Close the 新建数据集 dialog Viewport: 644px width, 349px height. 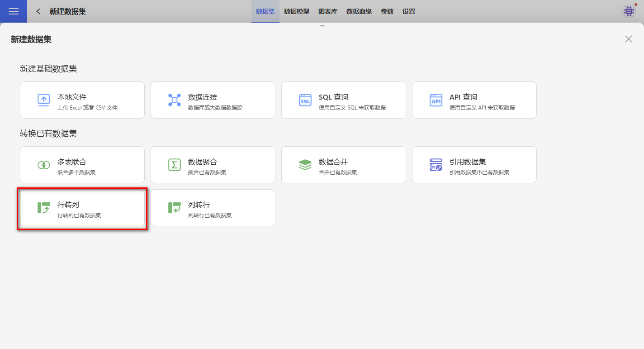tap(629, 39)
